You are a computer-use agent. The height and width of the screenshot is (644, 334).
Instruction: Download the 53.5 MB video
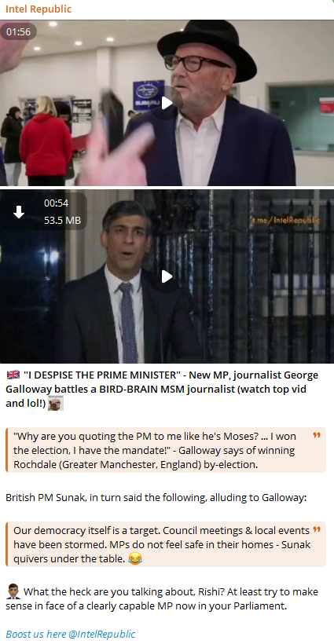coord(19,212)
